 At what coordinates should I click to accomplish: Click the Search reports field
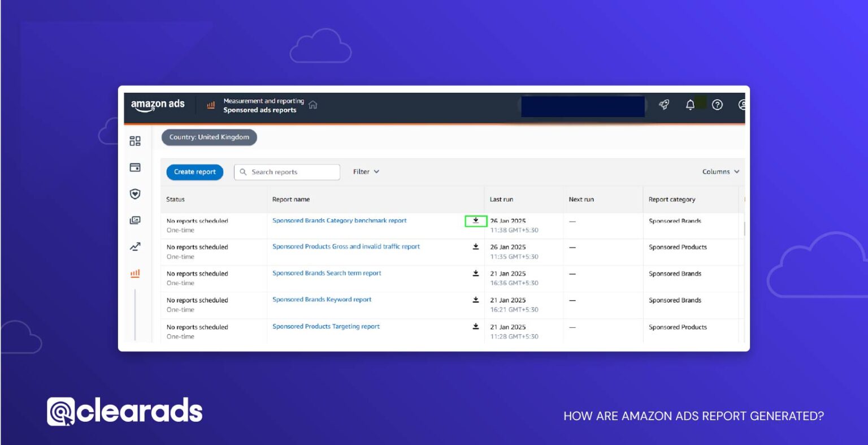click(287, 172)
